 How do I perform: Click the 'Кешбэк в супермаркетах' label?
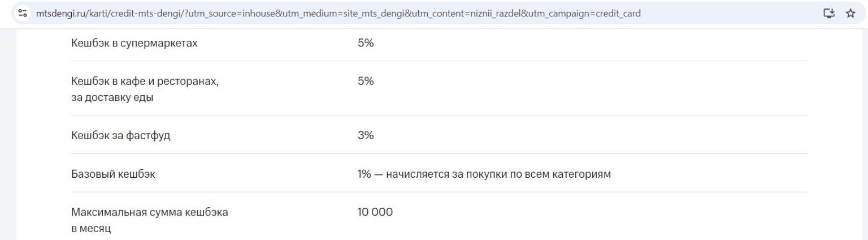pyautogui.click(x=134, y=43)
